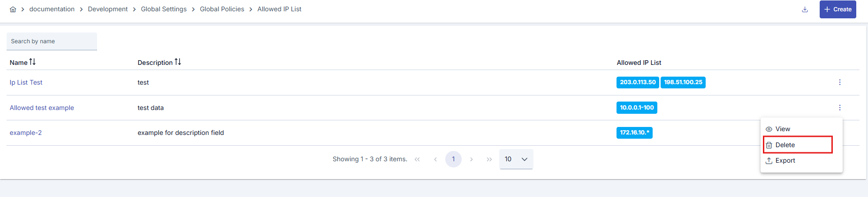Screen dimensions: 868x197
Task: Sort table by Name column arrows
Action: (32, 62)
